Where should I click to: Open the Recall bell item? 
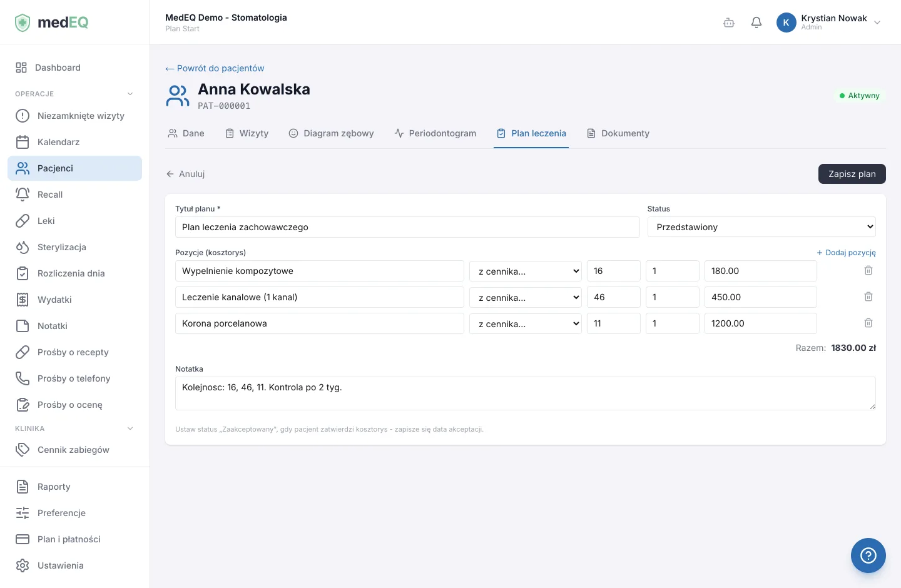click(x=74, y=195)
